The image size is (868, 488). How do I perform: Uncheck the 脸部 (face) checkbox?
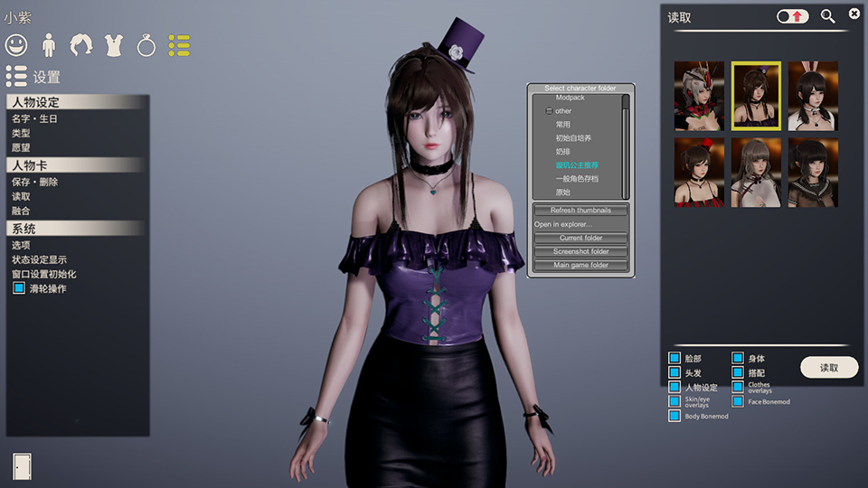coord(675,359)
